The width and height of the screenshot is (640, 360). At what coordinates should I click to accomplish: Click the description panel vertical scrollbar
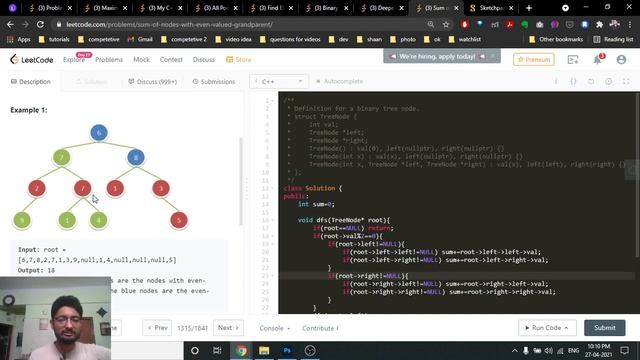241,182
